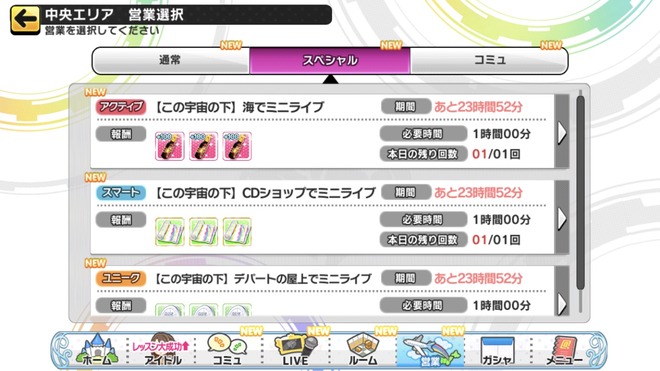Select the first green ticket reward thumbnail
Screen dimensions: 660x371
click(170, 232)
